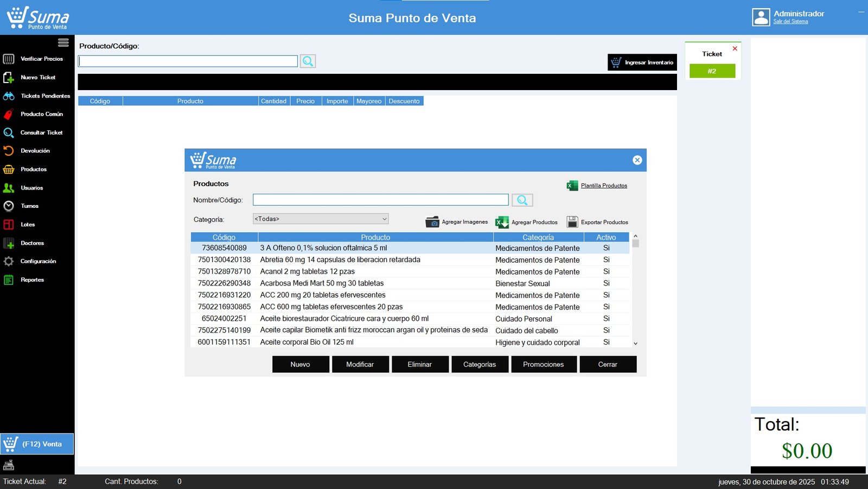Open the Devolución tool in the sidebar
This screenshot has height=489, width=868.
coord(8,150)
